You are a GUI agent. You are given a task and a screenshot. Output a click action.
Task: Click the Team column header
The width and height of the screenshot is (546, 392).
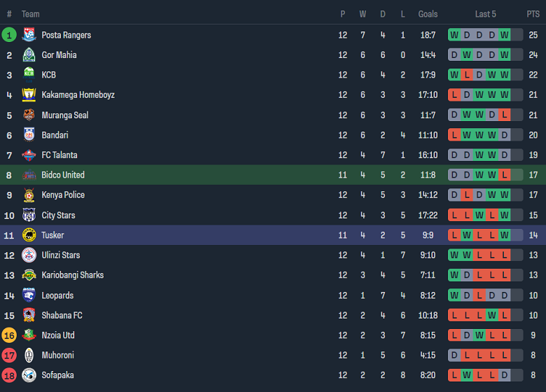click(x=31, y=14)
